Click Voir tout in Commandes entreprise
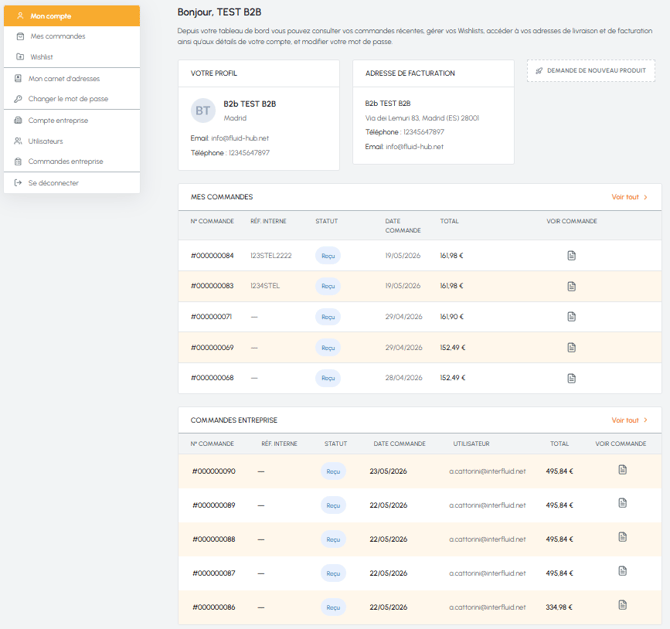The width and height of the screenshot is (670, 629). pos(625,420)
